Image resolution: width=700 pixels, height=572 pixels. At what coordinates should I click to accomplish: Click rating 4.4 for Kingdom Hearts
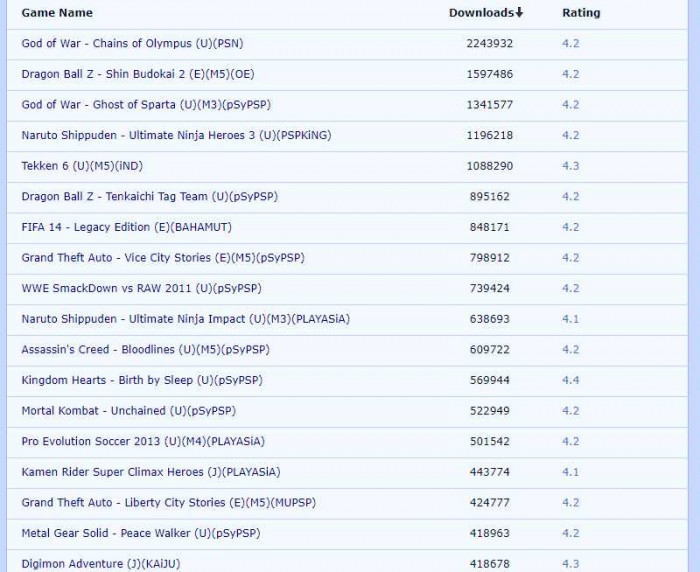571,380
